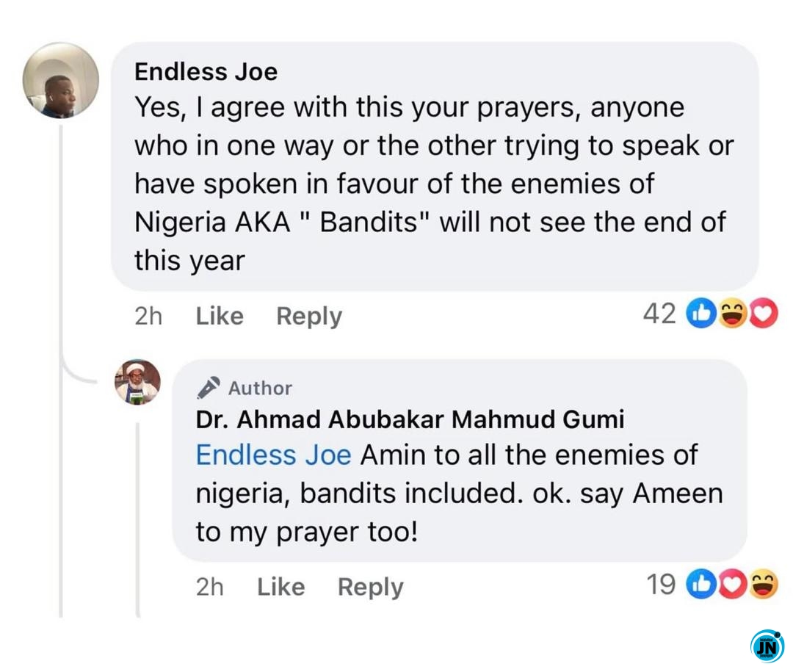The height and width of the screenshot is (672, 793).
Task: Like Endless Joe's comment
Action: [220, 317]
